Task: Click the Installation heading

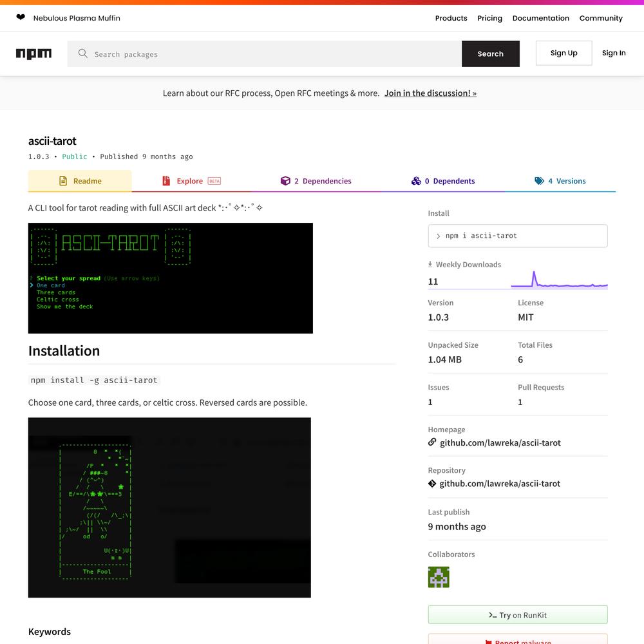Action: 64,351
